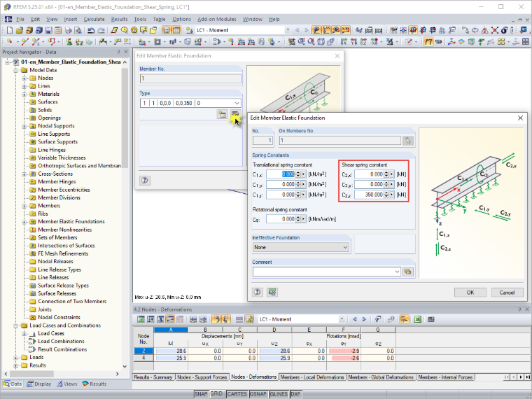Click the new line tool icon
This screenshot has height=399, width=532.
24,42
